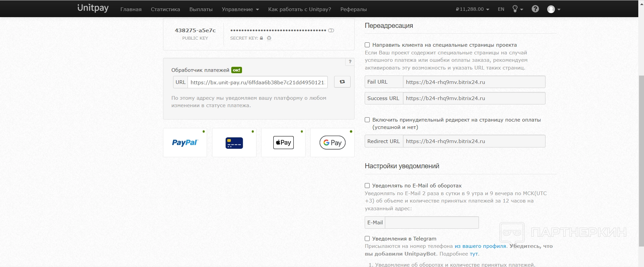Click the 'Переадресация' section heading
Viewport: 644px width, 267px height.
[389, 26]
